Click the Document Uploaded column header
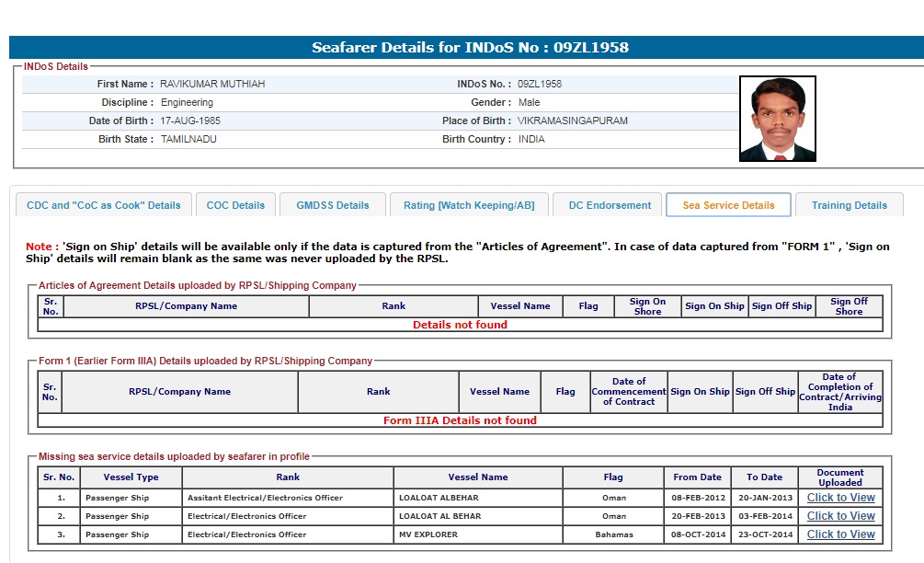Image resolution: width=924 pixels, height=563 pixels. coord(840,477)
